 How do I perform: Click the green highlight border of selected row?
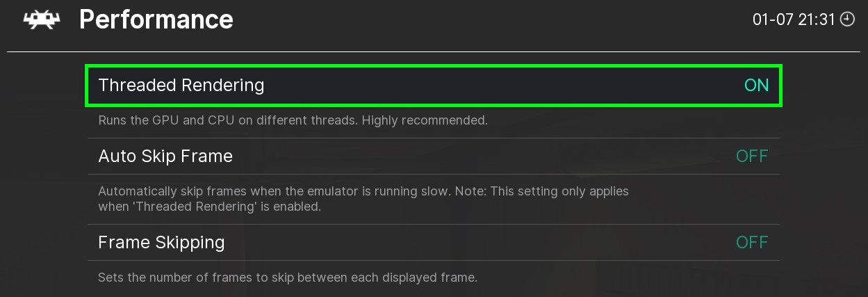[x=434, y=66]
